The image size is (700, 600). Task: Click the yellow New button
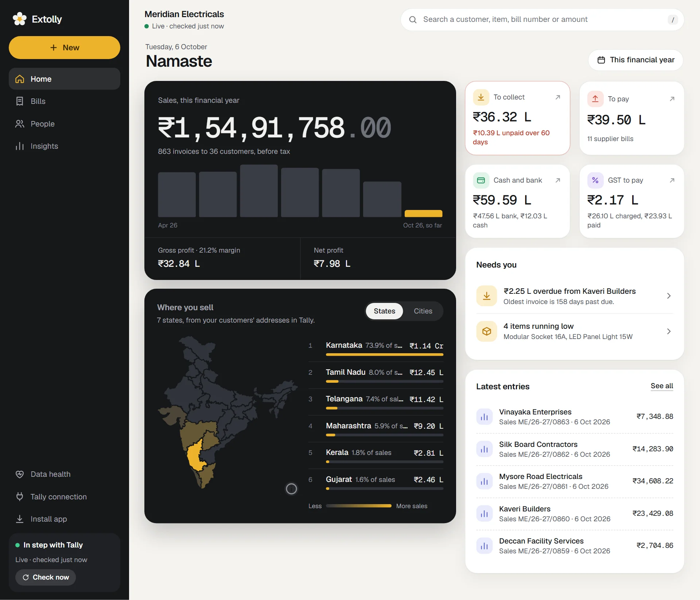[x=65, y=47]
